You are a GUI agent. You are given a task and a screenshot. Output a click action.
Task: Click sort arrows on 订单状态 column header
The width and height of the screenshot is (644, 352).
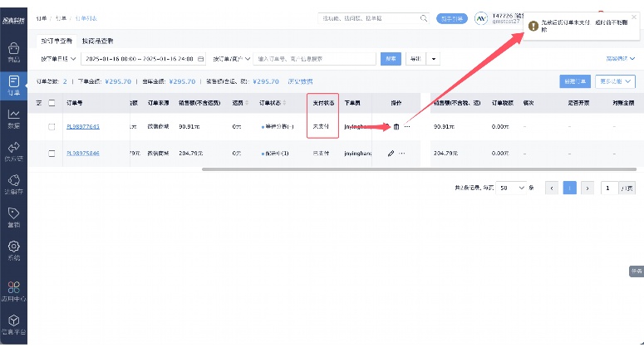284,103
